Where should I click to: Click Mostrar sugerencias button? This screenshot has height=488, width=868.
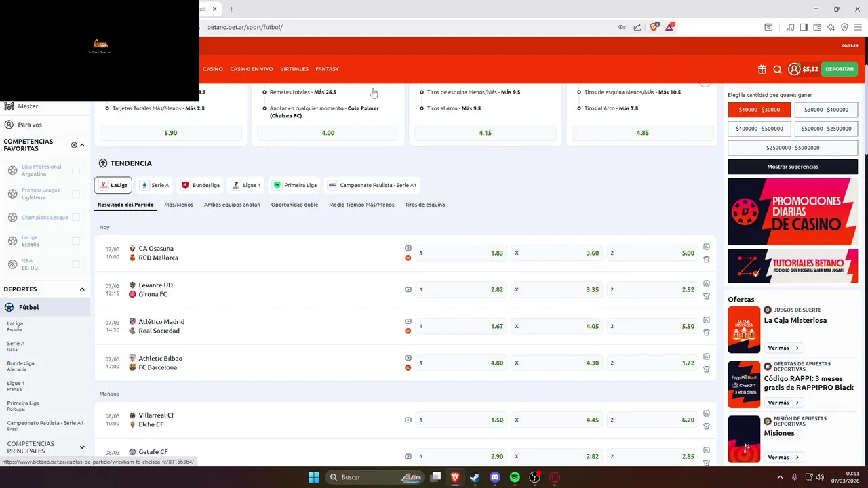[793, 167]
